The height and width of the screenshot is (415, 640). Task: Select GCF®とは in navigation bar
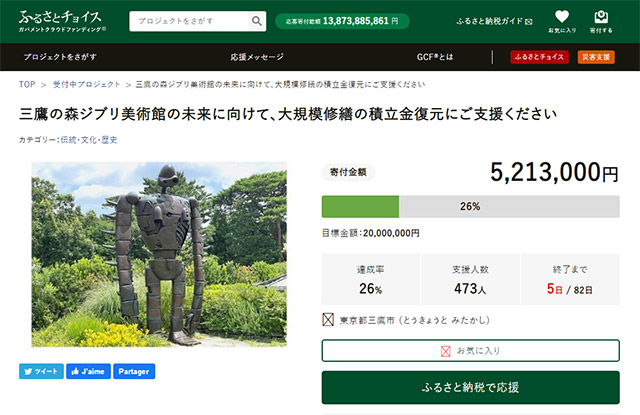coord(435,57)
